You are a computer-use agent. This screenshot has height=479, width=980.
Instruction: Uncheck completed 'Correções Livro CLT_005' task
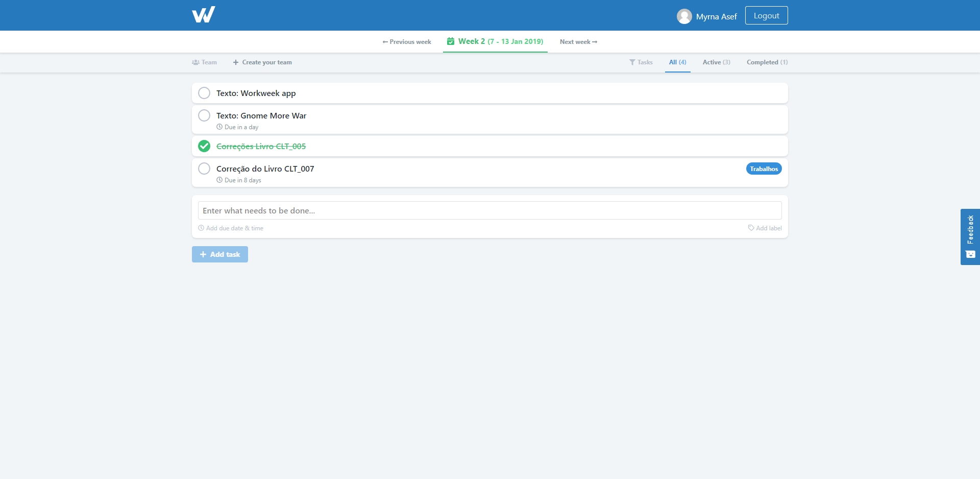point(204,146)
